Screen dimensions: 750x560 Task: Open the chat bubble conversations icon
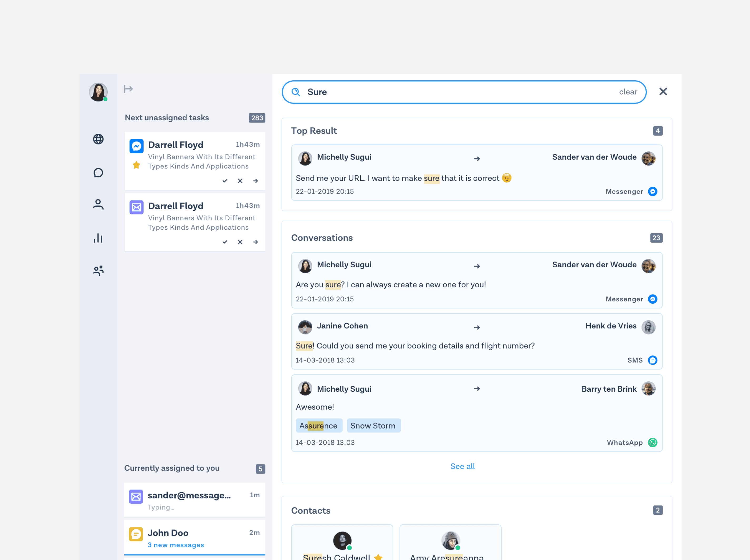(x=98, y=173)
